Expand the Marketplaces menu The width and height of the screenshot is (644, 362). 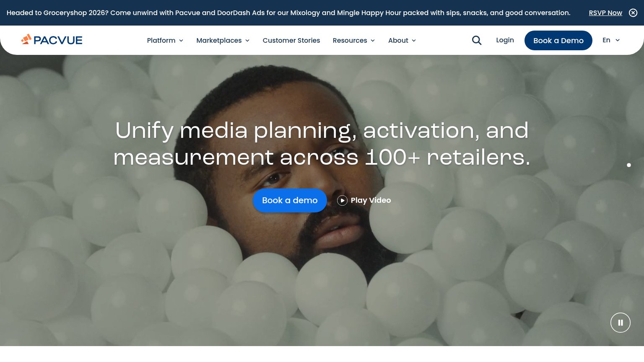click(223, 40)
